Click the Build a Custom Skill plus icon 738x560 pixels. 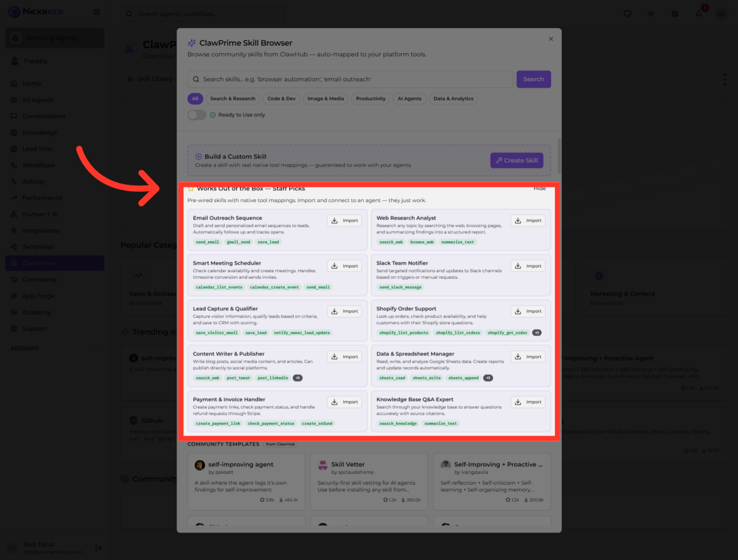(198, 157)
